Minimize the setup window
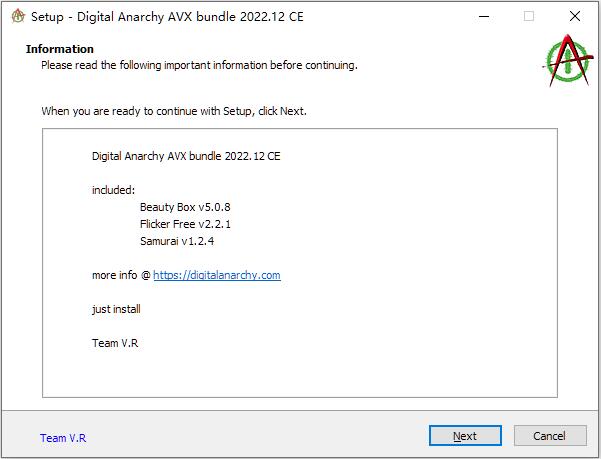This screenshot has width=601, height=459. tap(484, 16)
